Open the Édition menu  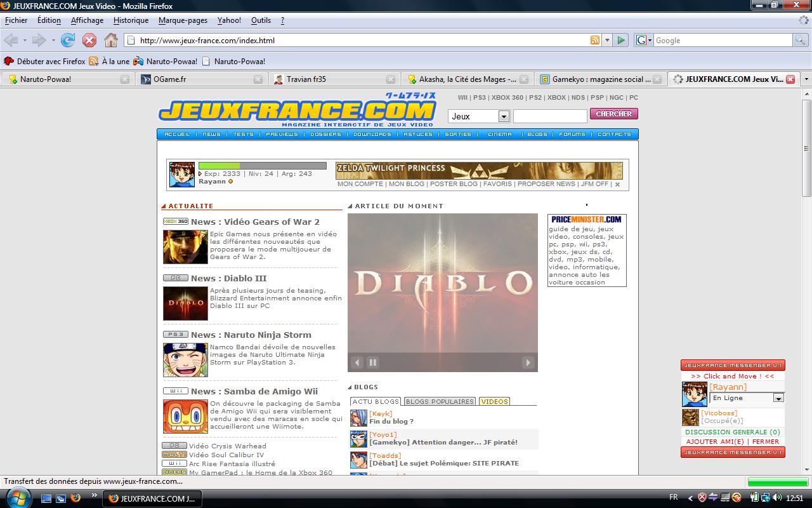click(x=49, y=20)
